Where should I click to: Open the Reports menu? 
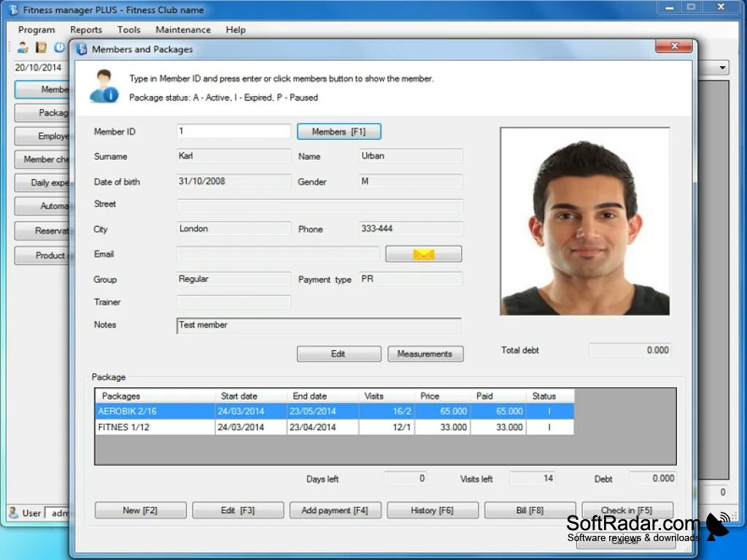click(x=86, y=29)
